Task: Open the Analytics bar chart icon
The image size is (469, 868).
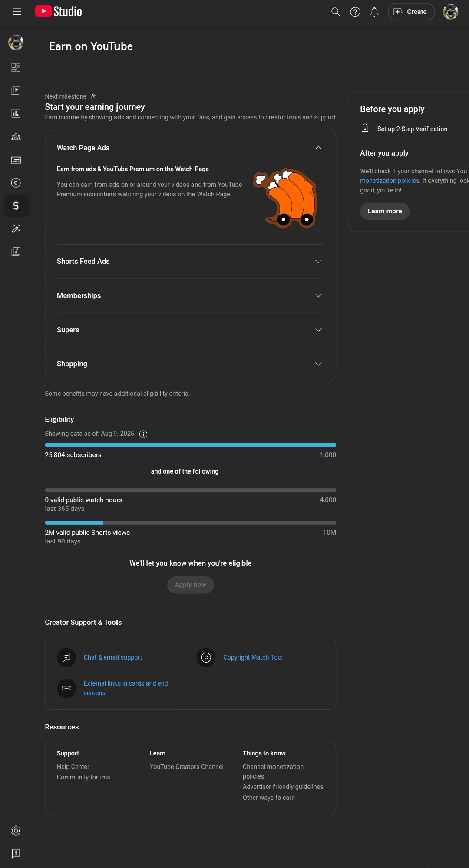Action: coord(16,113)
